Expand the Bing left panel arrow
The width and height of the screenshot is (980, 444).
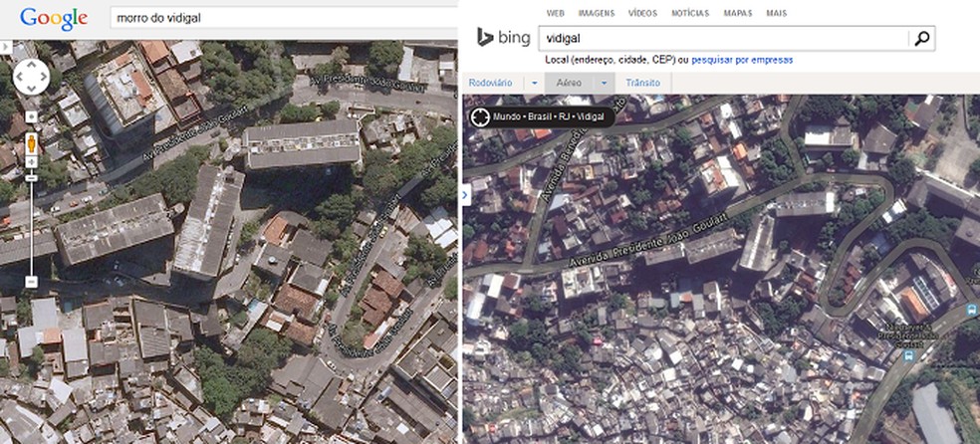click(x=466, y=196)
